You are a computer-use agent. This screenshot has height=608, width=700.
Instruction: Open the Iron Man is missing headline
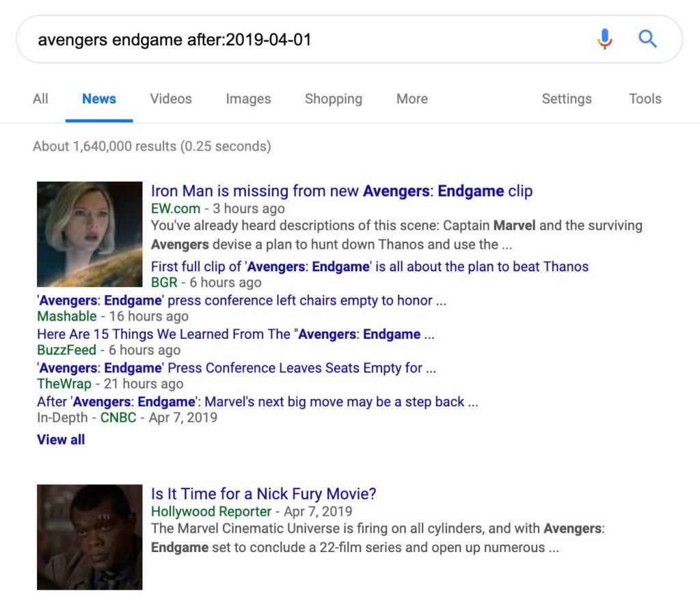342,191
